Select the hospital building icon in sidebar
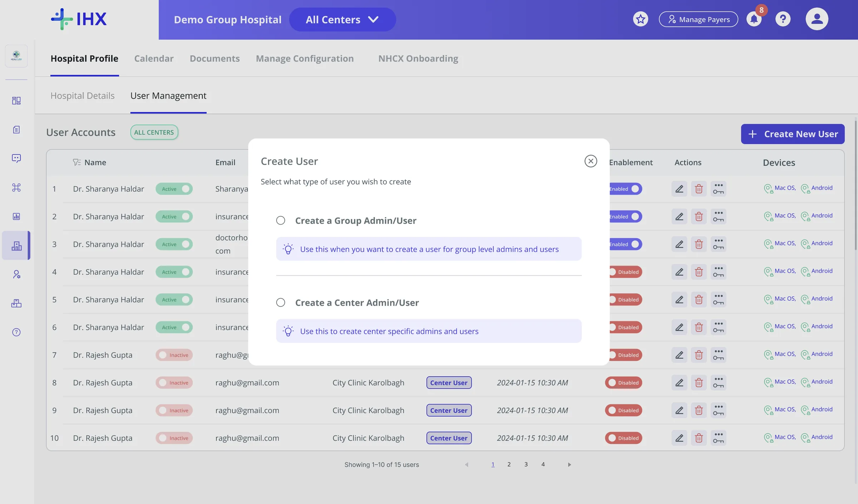 tap(16, 245)
